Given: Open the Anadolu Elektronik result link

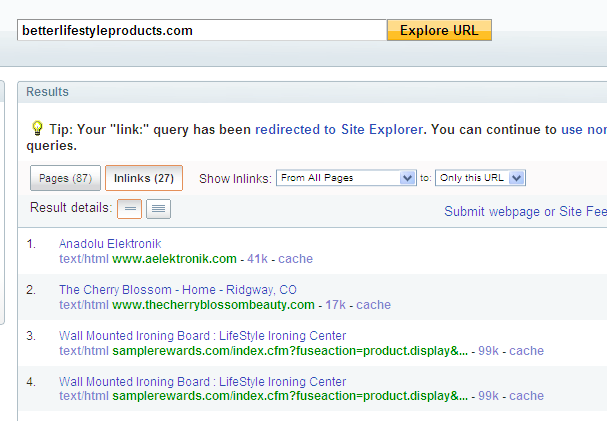Looking at the screenshot, I should click(x=110, y=244).
